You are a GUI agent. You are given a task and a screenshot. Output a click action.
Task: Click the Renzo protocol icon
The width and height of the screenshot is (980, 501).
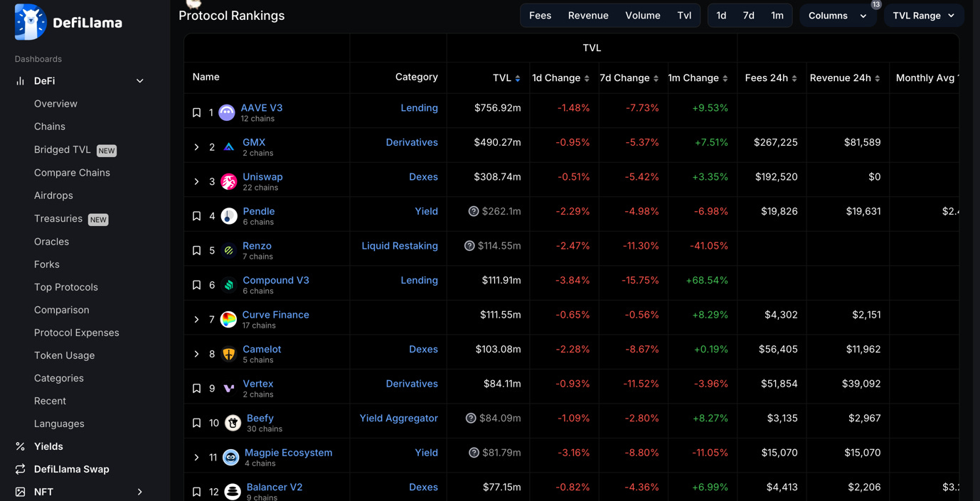tap(229, 250)
